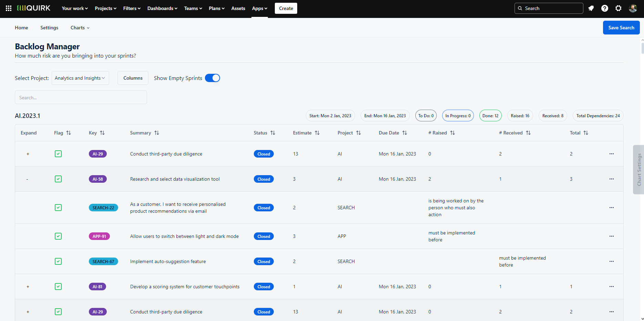Open the SEARCH-22 issue key
The image size is (644, 321).
(x=103, y=208)
